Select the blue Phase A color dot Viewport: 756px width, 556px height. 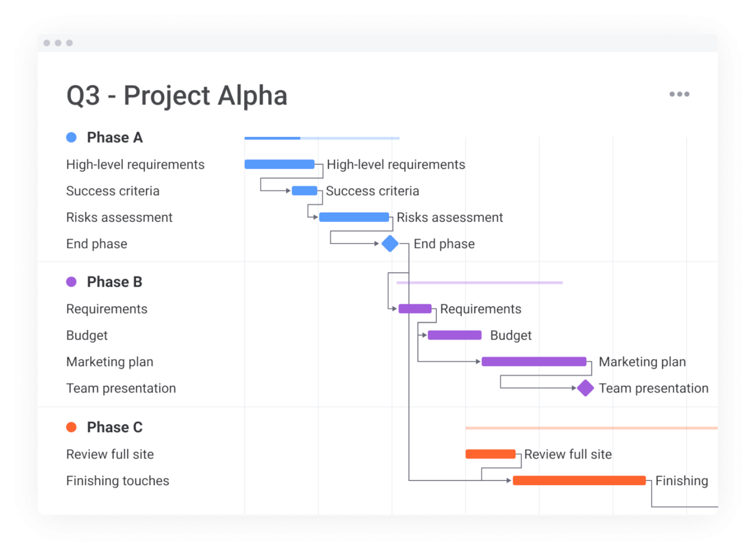72,137
